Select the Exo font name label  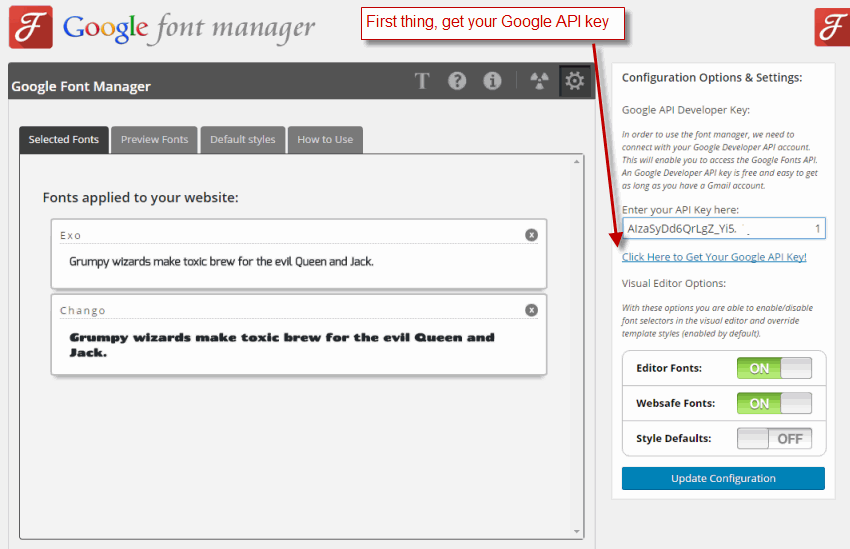click(x=70, y=235)
